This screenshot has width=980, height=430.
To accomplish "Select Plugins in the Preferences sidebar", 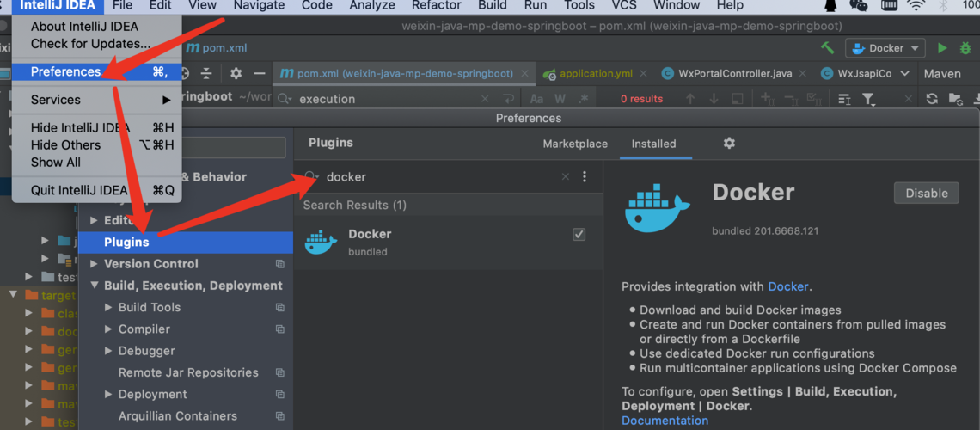I will coord(186,243).
